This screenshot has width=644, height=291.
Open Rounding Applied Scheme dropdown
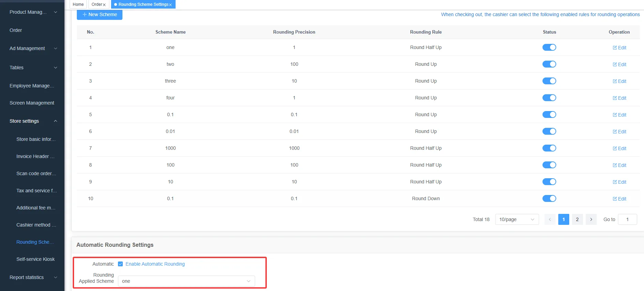(x=187, y=281)
